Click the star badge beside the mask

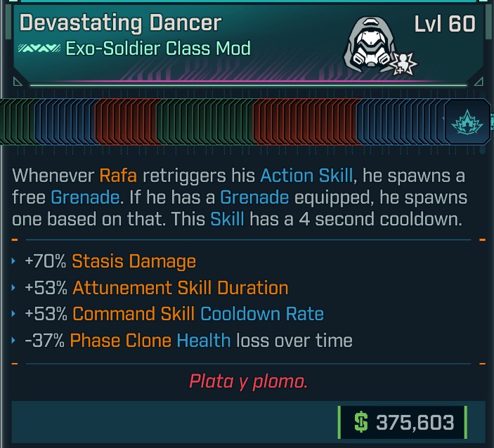(403, 64)
